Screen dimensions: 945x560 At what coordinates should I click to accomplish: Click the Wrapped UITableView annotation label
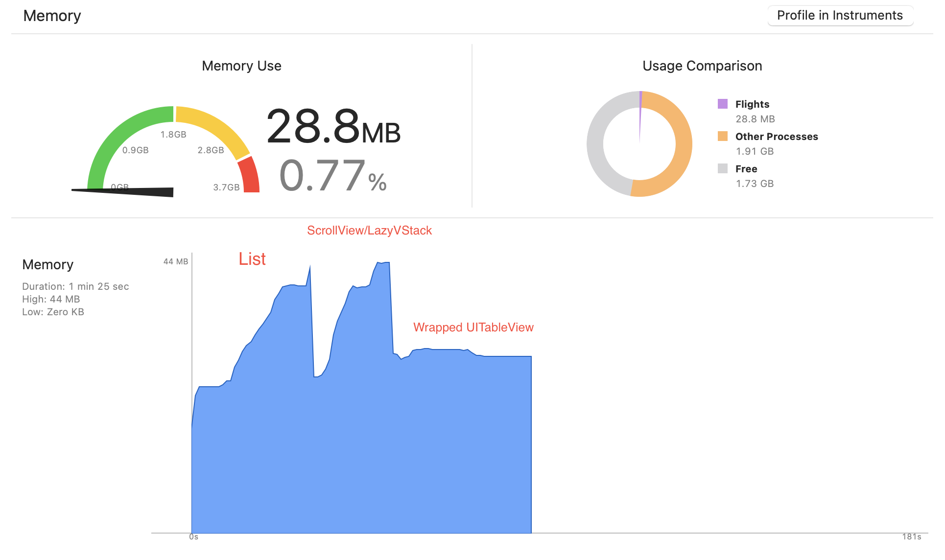coord(473,327)
